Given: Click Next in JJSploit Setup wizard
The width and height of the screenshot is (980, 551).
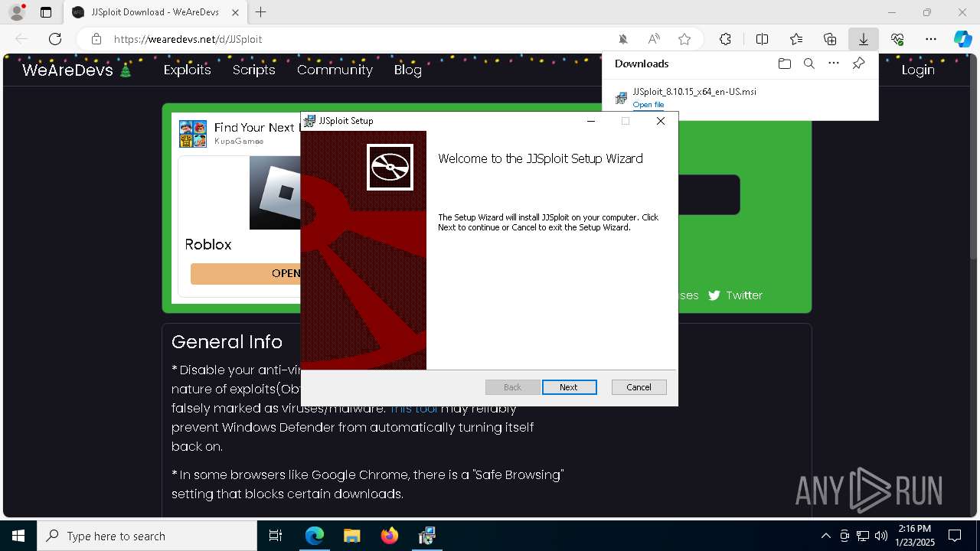Looking at the screenshot, I should [x=569, y=387].
